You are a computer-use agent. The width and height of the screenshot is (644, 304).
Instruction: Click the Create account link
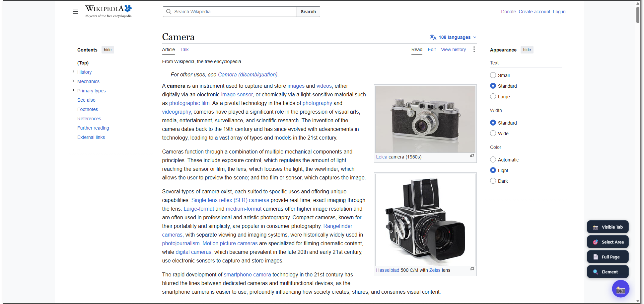(535, 12)
